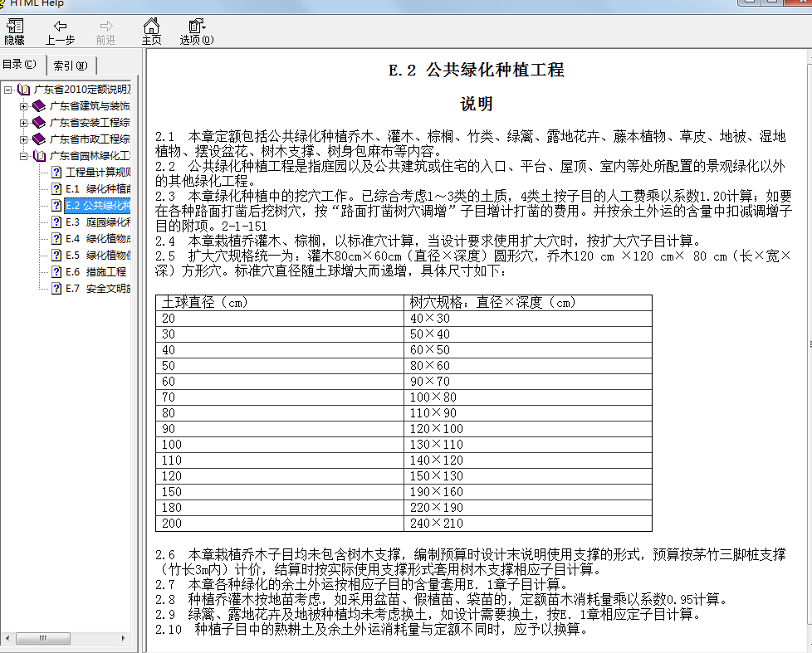This screenshot has width=812, height=653.
Task: Click the tree pane's scroll-right arrow
Action: [123, 639]
